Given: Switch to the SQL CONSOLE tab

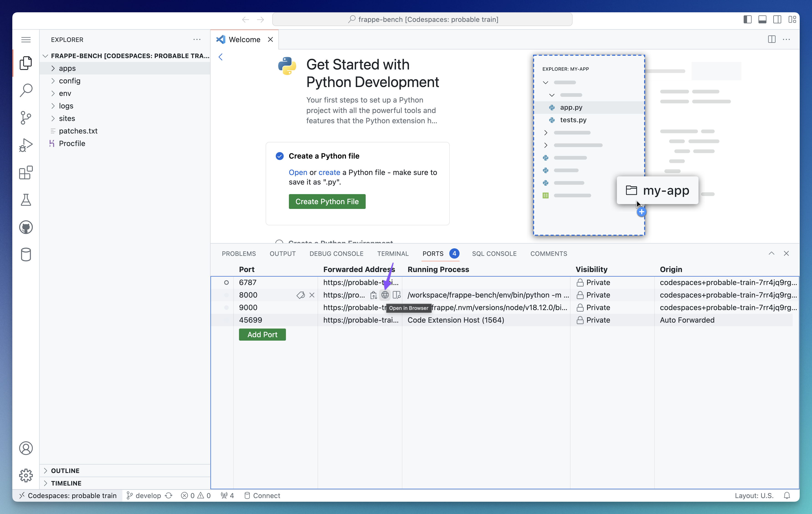Looking at the screenshot, I should tap(494, 254).
